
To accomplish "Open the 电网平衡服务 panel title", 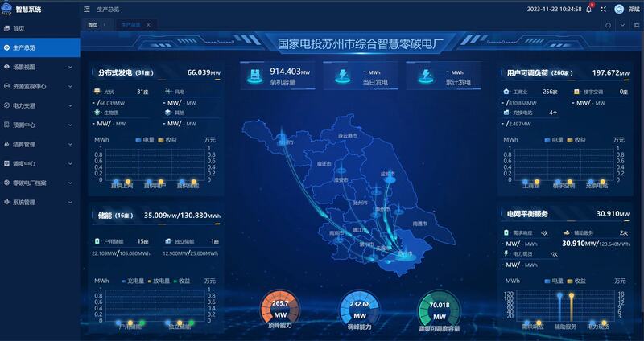I will [x=527, y=214].
